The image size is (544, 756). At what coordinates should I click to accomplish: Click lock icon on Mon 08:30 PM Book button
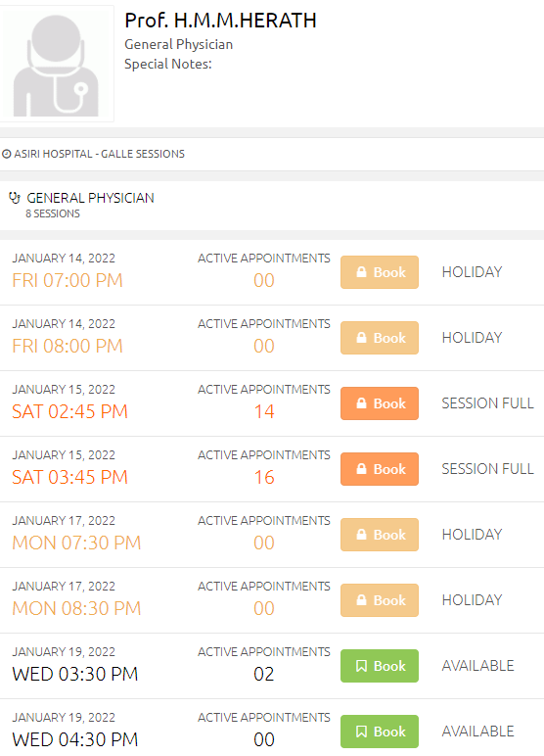(361, 600)
